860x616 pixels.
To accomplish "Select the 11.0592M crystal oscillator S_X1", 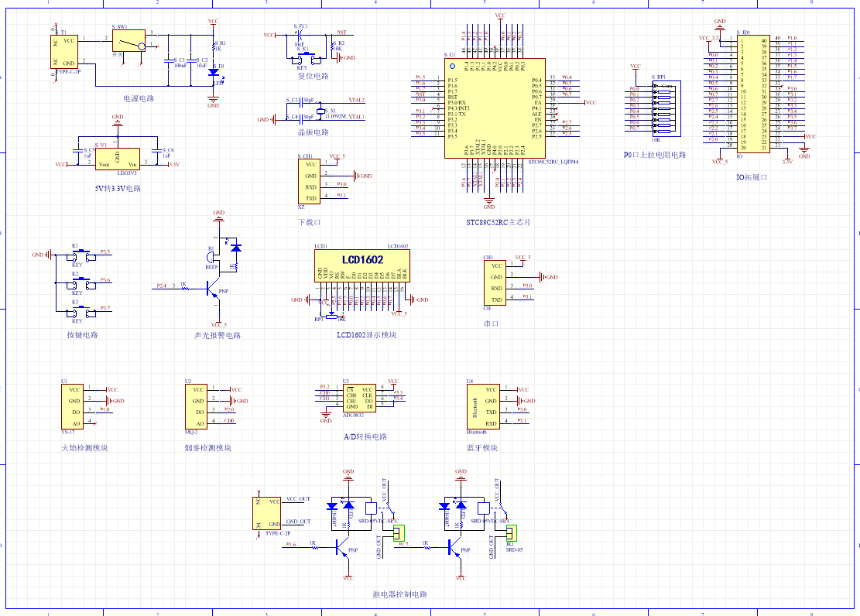I will pyautogui.click(x=320, y=111).
